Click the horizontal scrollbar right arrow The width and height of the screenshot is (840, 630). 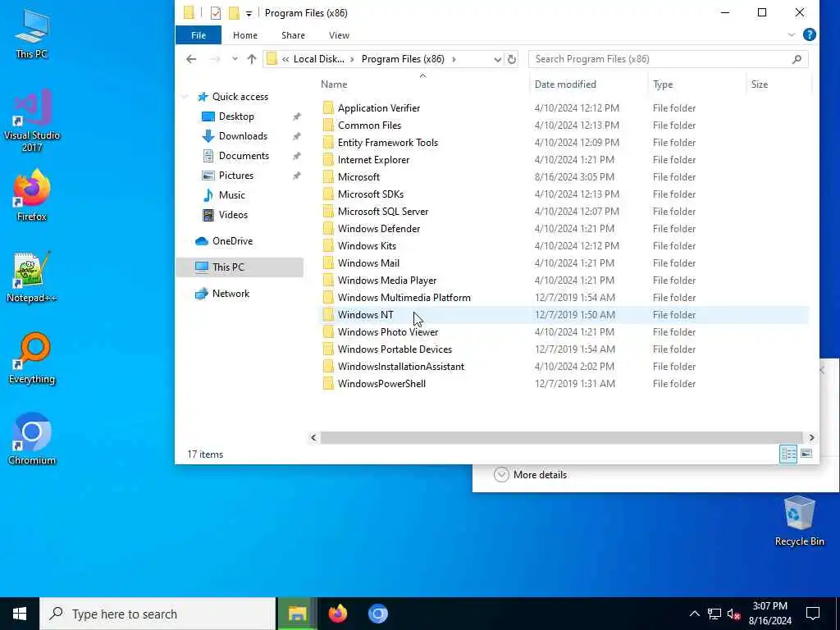click(x=811, y=438)
